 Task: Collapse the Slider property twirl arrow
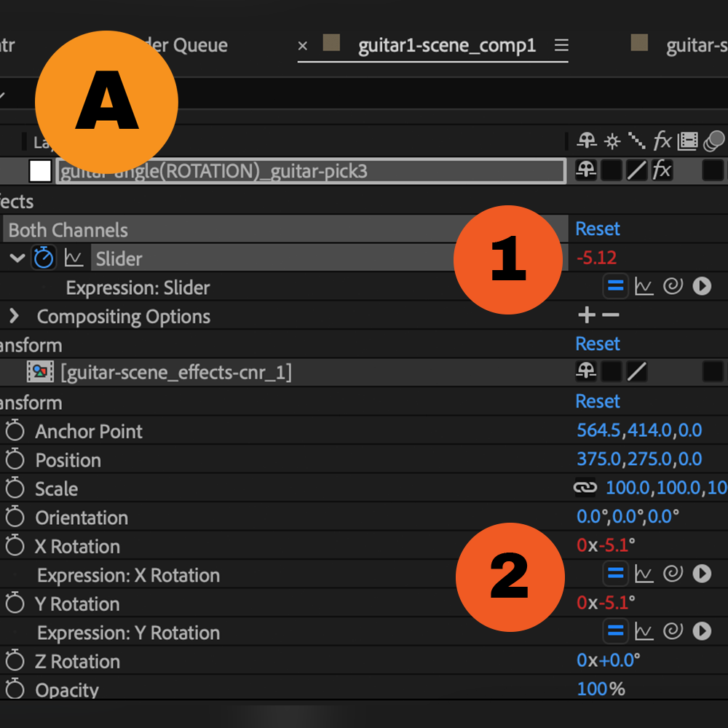[x=17, y=258]
